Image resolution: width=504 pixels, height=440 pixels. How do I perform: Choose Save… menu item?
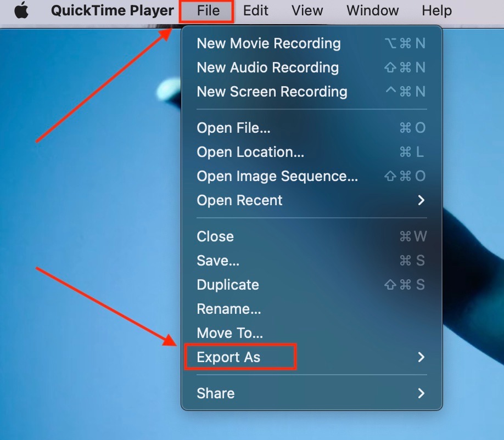click(x=311, y=261)
